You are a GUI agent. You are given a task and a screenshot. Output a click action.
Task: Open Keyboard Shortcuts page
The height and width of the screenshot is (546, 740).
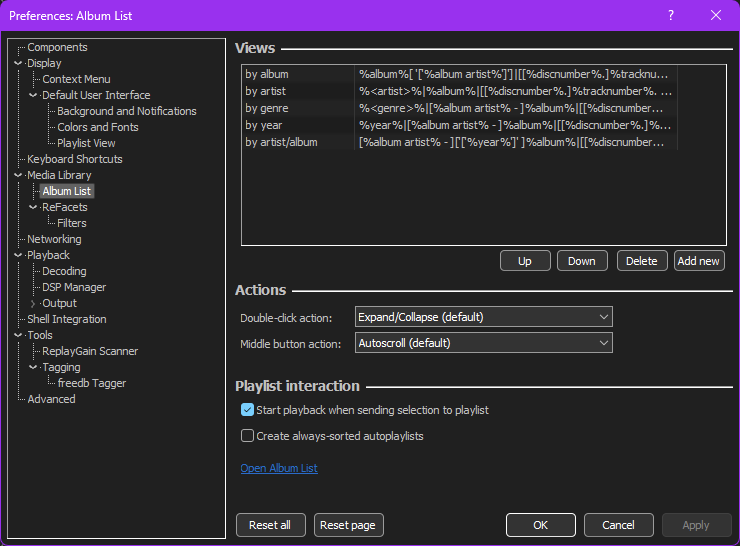click(75, 159)
